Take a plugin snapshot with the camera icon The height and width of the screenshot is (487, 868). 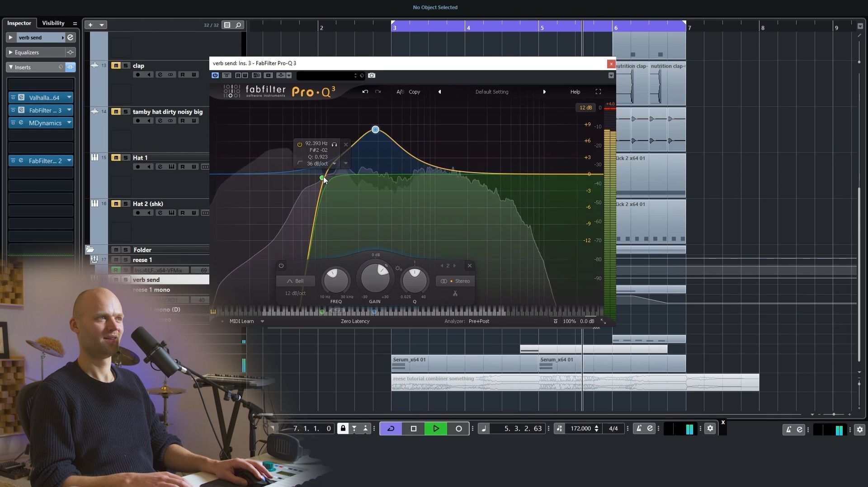point(372,75)
